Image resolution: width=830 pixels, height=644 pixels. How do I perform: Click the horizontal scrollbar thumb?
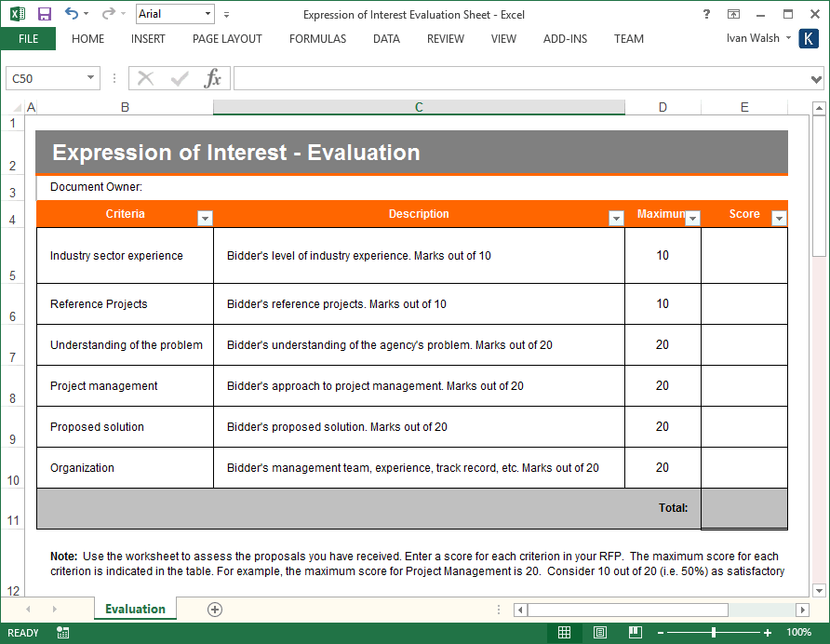tap(628, 610)
